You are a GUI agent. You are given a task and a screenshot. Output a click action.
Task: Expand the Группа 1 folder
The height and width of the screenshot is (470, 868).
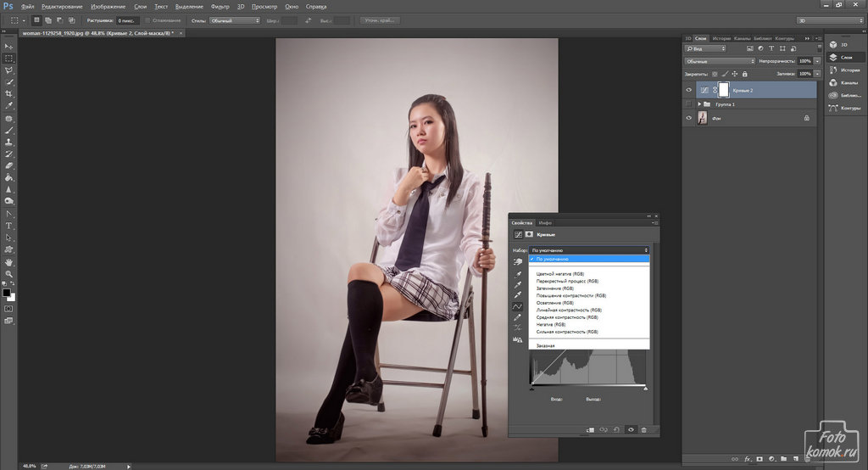(699, 104)
